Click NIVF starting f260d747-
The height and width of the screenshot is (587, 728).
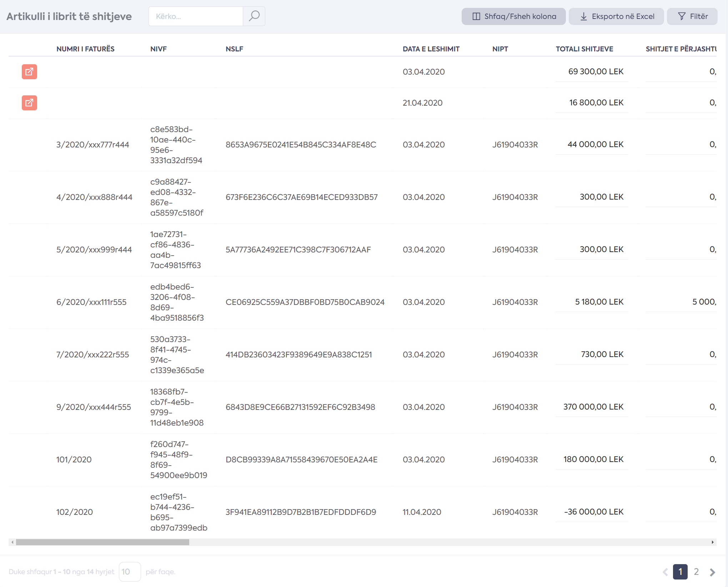point(179,460)
